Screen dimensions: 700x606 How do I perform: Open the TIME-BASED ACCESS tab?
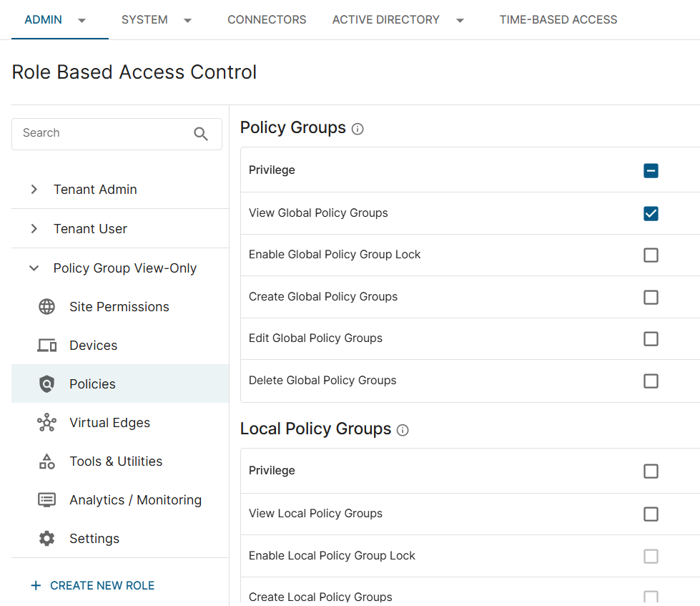click(558, 20)
